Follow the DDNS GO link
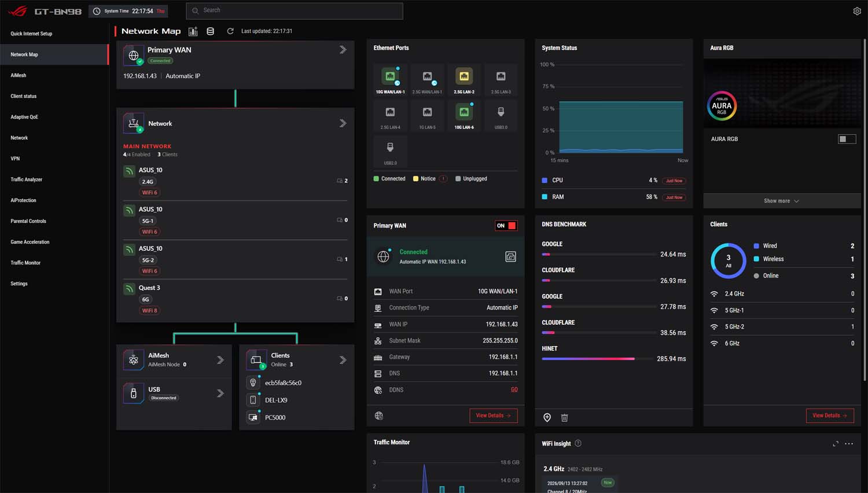 514,390
